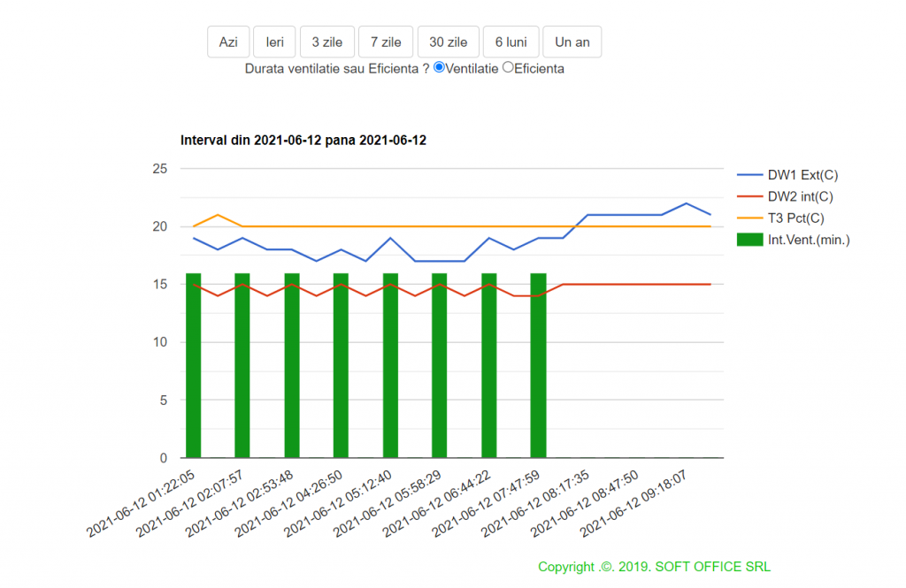The width and height of the screenshot is (906, 588).
Task: Click the DW2 int(C) red legend entry
Action: coord(800,196)
